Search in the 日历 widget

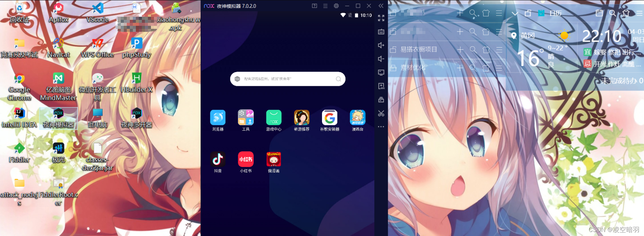click(x=612, y=13)
